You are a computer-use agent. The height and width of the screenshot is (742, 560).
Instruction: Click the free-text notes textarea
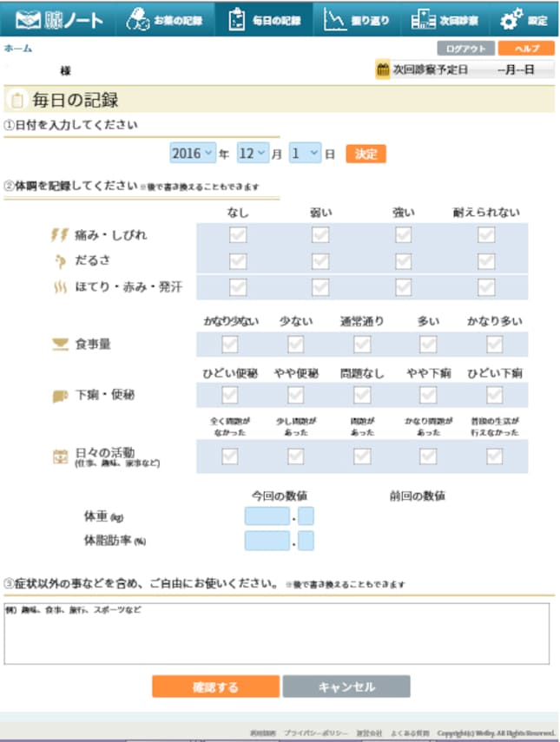pos(277,634)
